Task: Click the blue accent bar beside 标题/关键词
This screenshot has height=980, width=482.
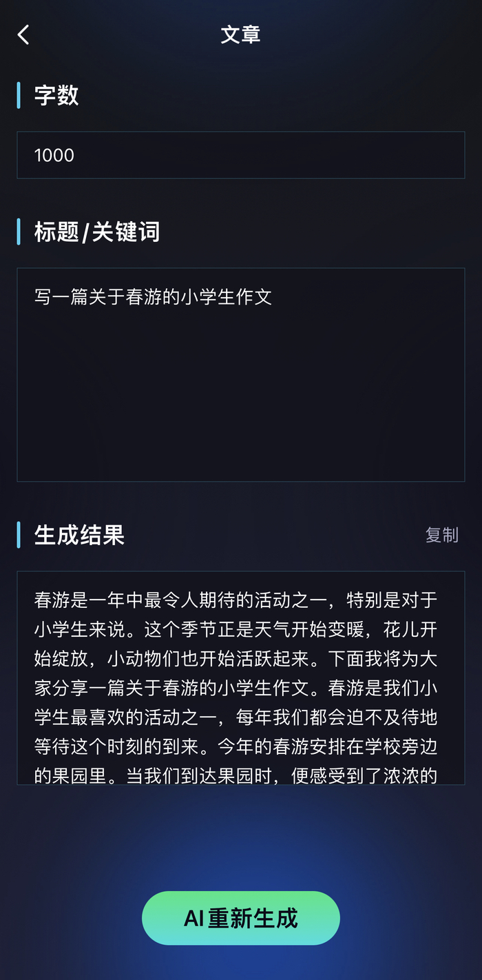Action: [19, 232]
